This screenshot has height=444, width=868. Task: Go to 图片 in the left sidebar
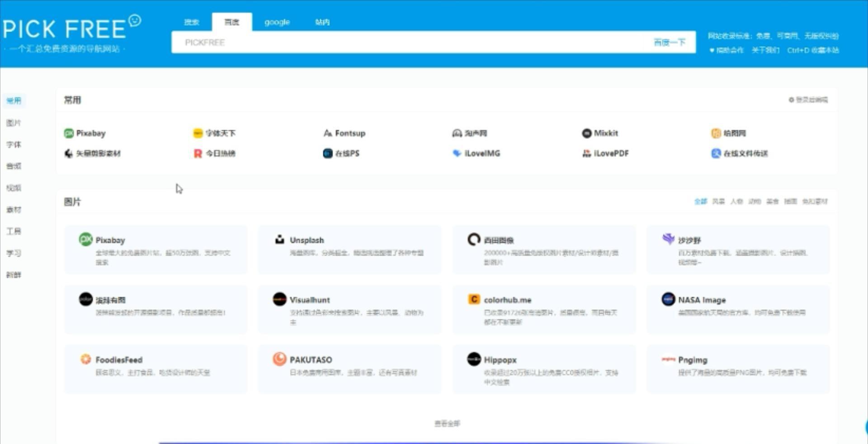pyautogui.click(x=14, y=123)
